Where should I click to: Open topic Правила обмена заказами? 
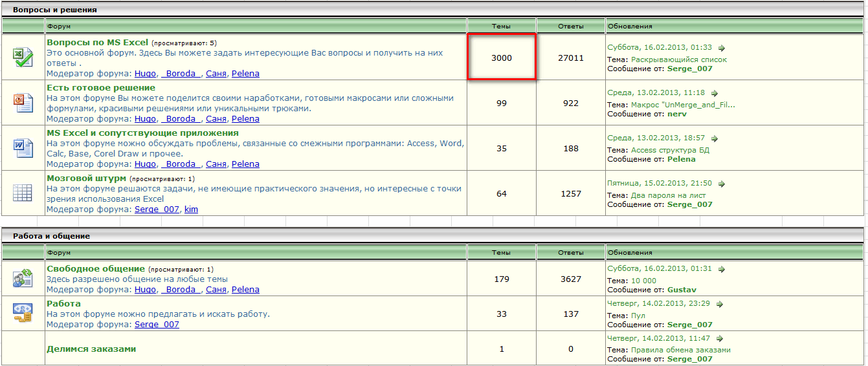pos(681,350)
